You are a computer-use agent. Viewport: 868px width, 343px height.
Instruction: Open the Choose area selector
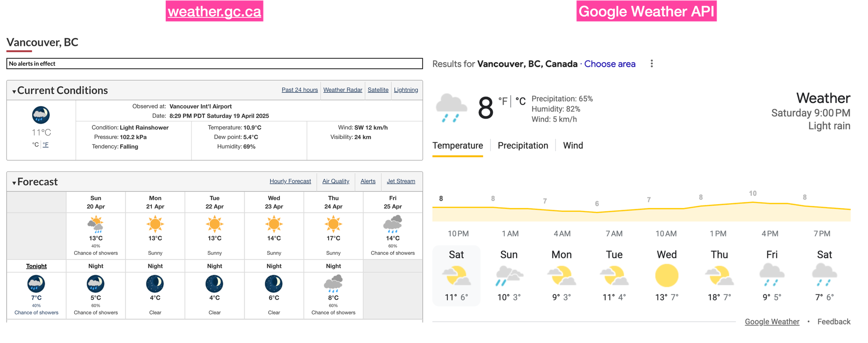pos(610,64)
